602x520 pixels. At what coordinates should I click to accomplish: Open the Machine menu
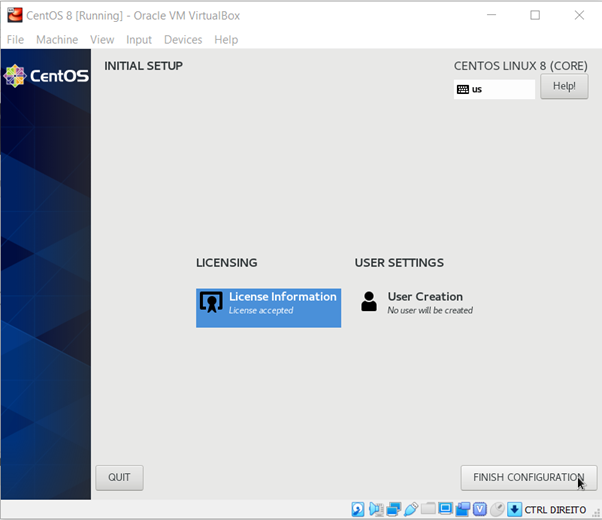[57, 40]
